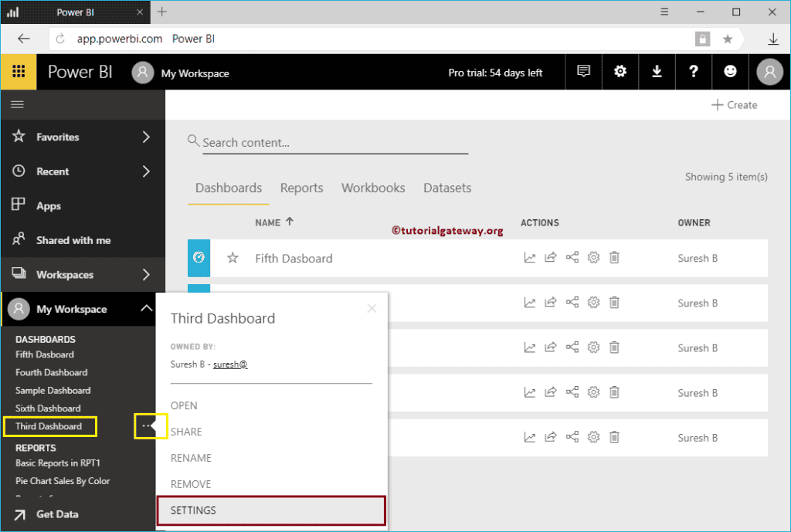Viewport: 791px width, 532px height.
Task: Sort dashboards by the NAME column arrow
Action: click(291, 222)
